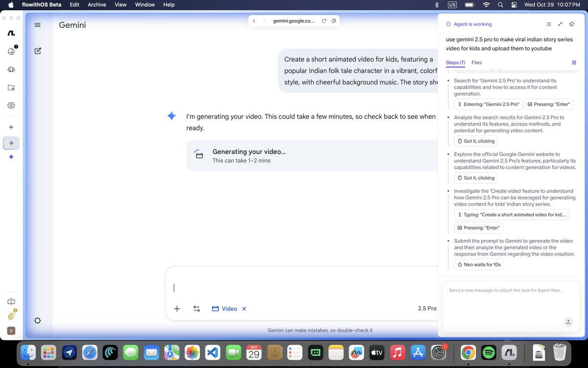Collapse the agent panel with the arrows icon
The height and width of the screenshot is (368, 588).
[560, 24]
